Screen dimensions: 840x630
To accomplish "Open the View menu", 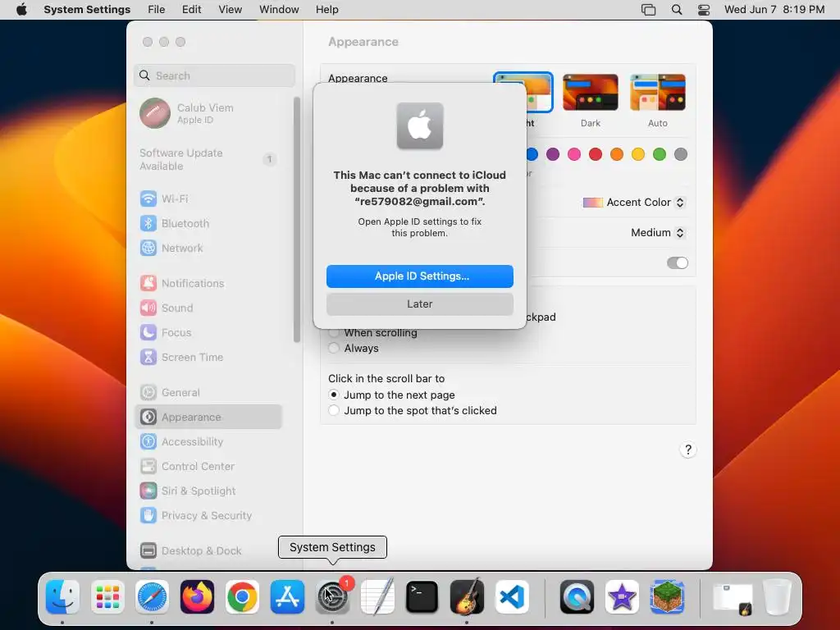I will coord(231,10).
